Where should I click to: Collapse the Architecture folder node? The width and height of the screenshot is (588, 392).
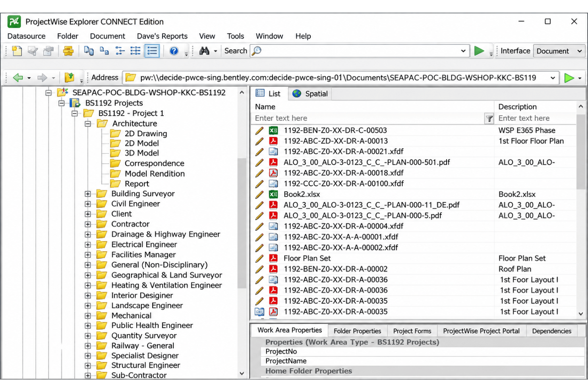coord(88,124)
